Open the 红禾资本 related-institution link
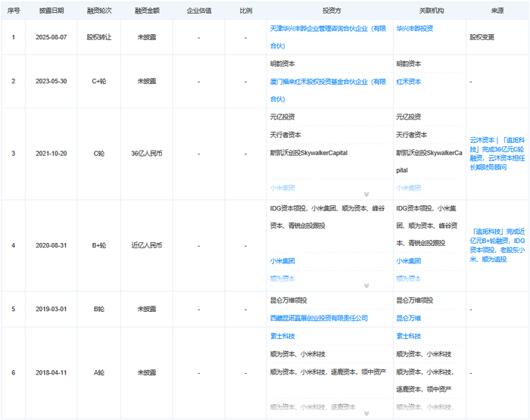530x420 pixels. tap(409, 82)
